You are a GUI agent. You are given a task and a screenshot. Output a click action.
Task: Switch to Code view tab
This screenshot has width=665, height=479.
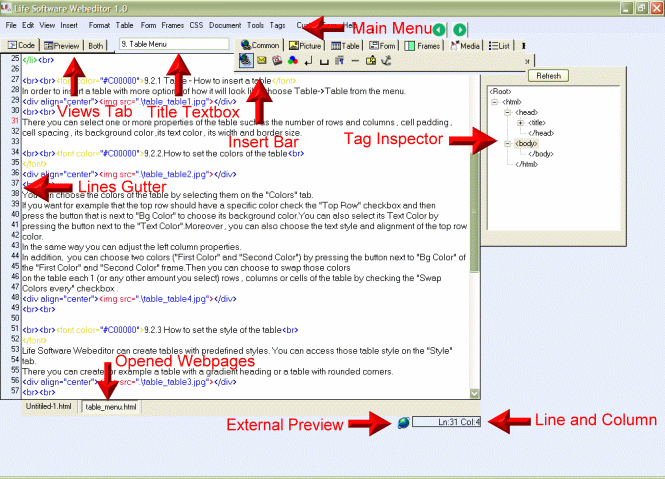21,45
